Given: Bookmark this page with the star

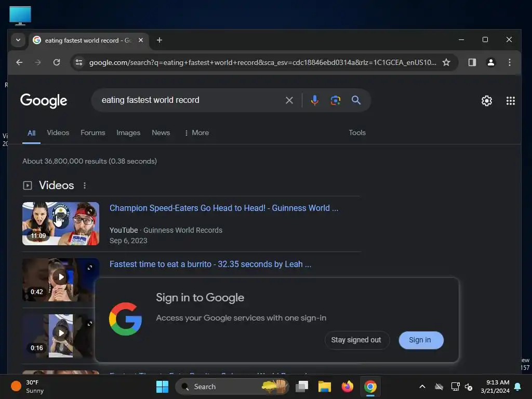Looking at the screenshot, I should pyautogui.click(x=446, y=62).
